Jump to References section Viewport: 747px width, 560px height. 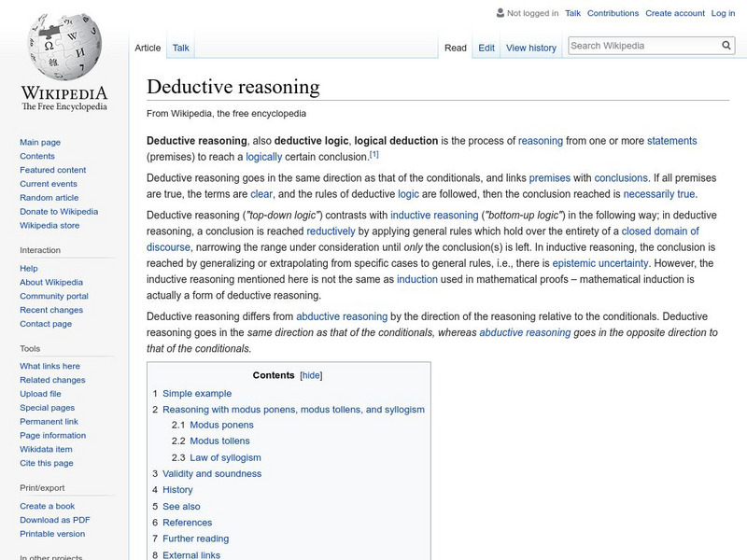coord(188,523)
